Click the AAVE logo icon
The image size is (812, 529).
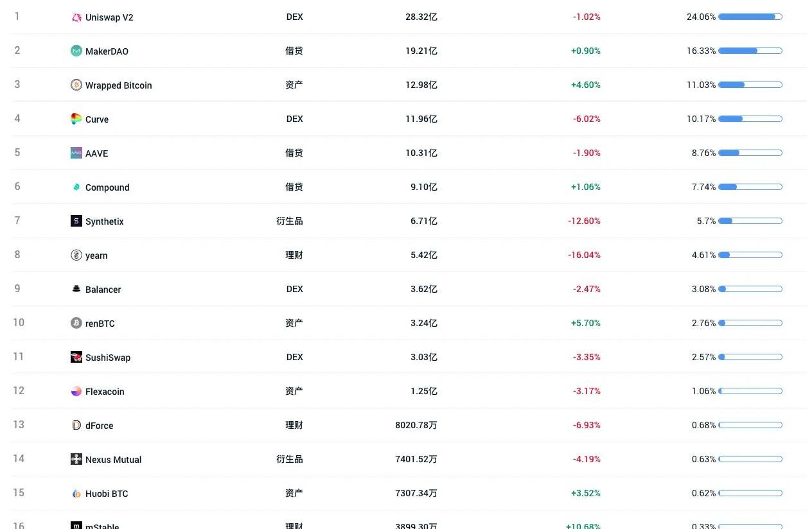[76, 153]
